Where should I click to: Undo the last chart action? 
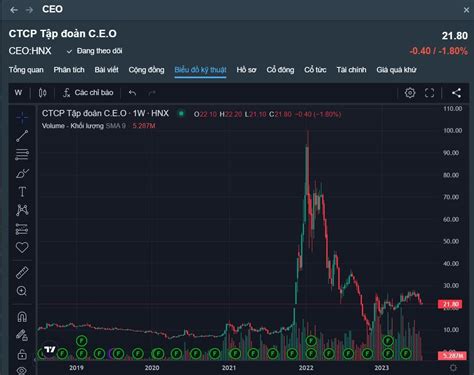132,93
